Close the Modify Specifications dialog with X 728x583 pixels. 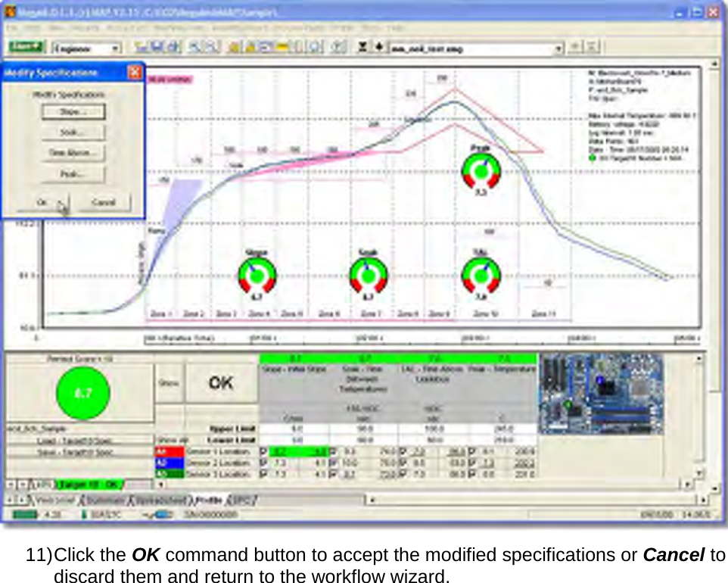coord(135,72)
